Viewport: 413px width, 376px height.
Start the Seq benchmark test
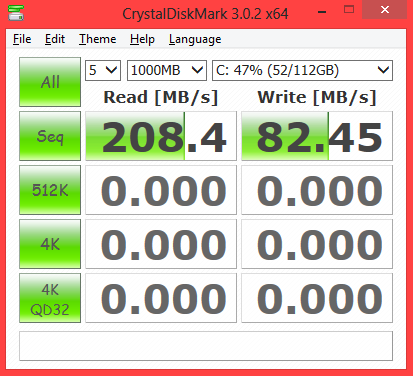coord(50,136)
